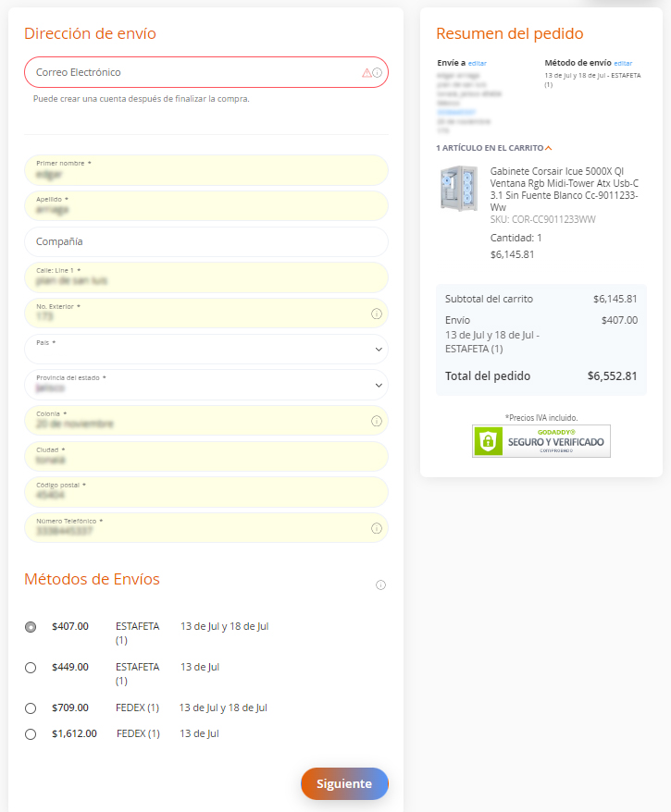Image resolution: width=671 pixels, height=812 pixels.
Task: Click GoDaddy Seguro y Verificado badge
Action: coord(541,441)
